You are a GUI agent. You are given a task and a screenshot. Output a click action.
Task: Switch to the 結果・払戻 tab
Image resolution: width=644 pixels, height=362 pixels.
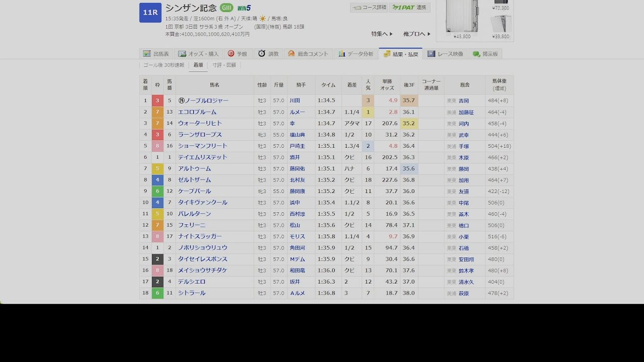[x=400, y=53]
